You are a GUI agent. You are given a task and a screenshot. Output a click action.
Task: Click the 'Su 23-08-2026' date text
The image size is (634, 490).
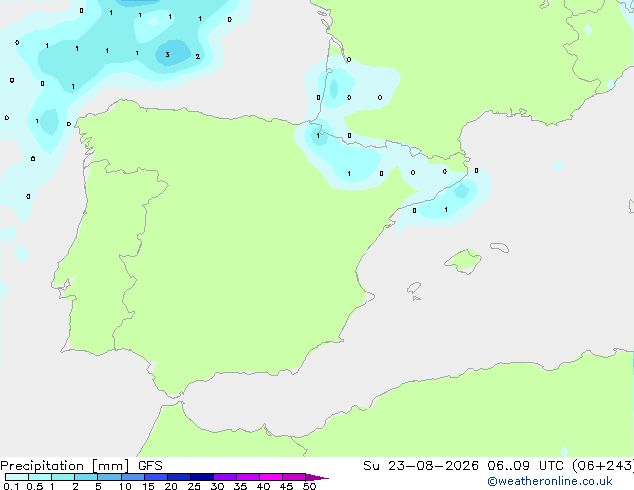[x=421, y=466]
